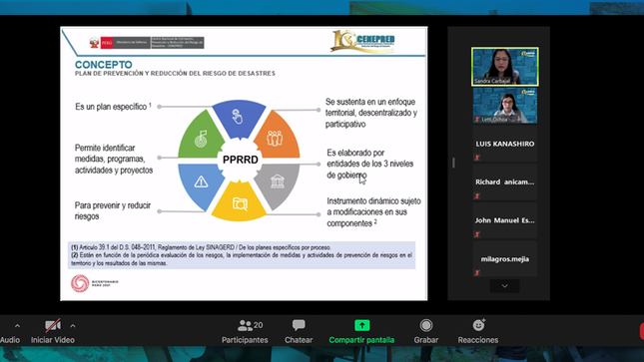This screenshot has height=362, width=644.
Task: Click the Audio label in the toolbar
Action: [x=10, y=340]
